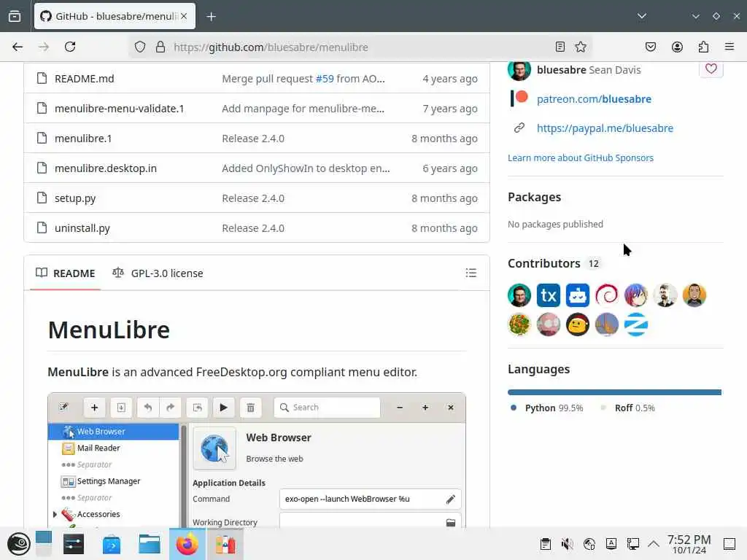Screen dimensions: 747x560
Task: Click the bluesabre sponsor avatar
Action: (x=519, y=69)
